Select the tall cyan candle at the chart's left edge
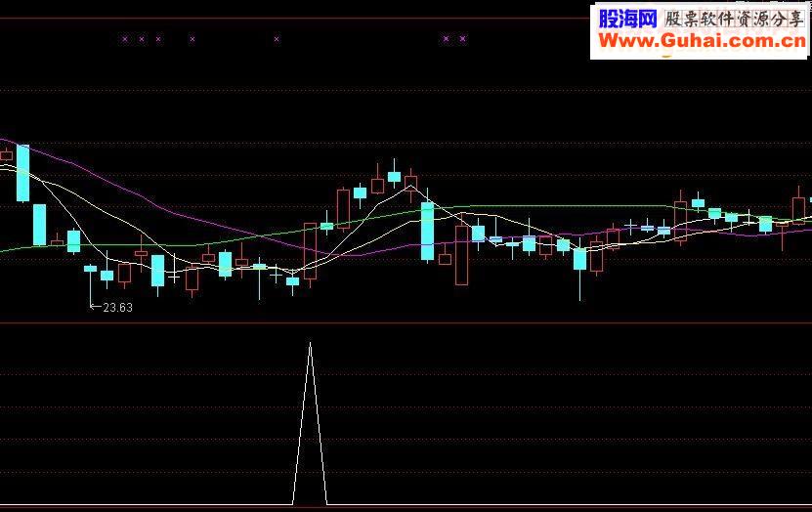Image resolution: width=812 pixels, height=512 pixels. [22, 173]
